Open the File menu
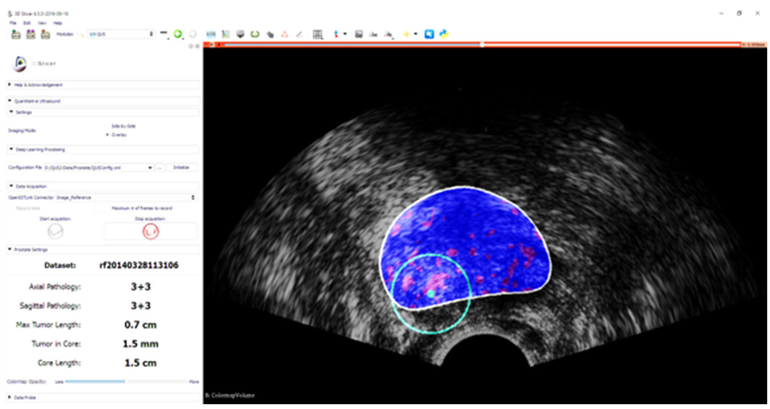 [x=13, y=22]
